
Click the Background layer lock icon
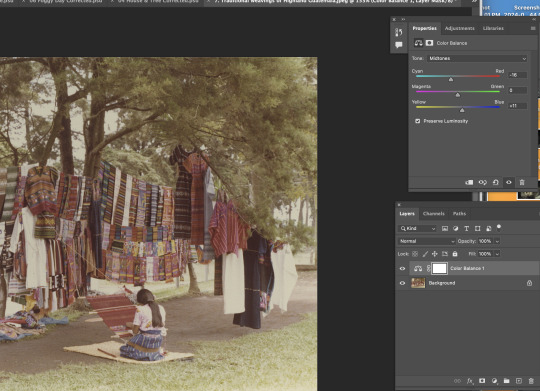(529, 283)
